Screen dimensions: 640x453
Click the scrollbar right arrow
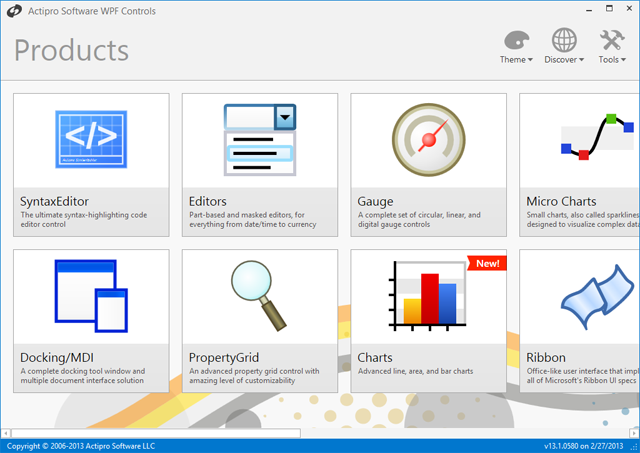pyautogui.click(x=634, y=433)
